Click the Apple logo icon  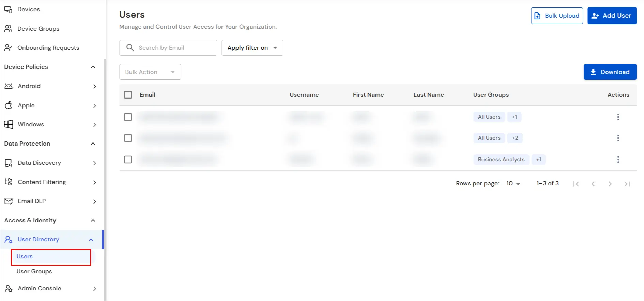click(9, 105)
